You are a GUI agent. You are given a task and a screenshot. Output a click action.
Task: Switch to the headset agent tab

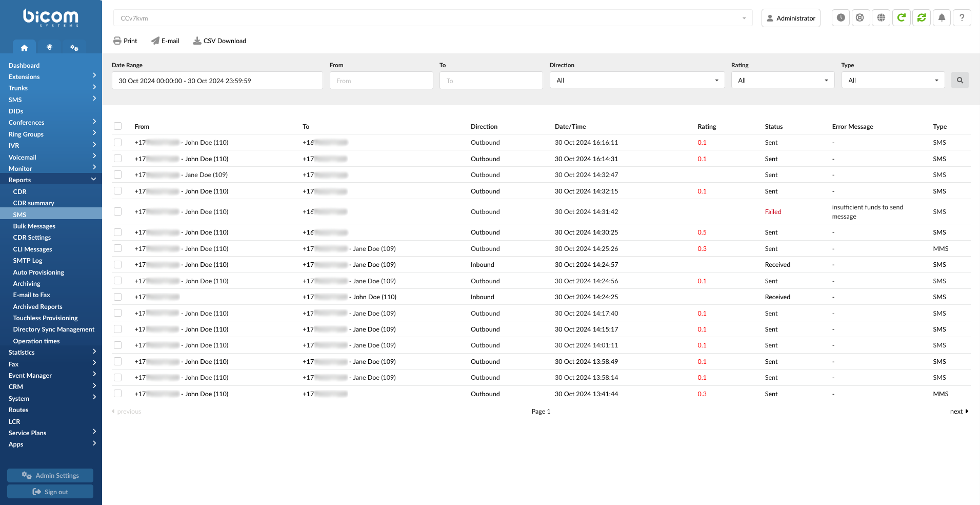49,47
